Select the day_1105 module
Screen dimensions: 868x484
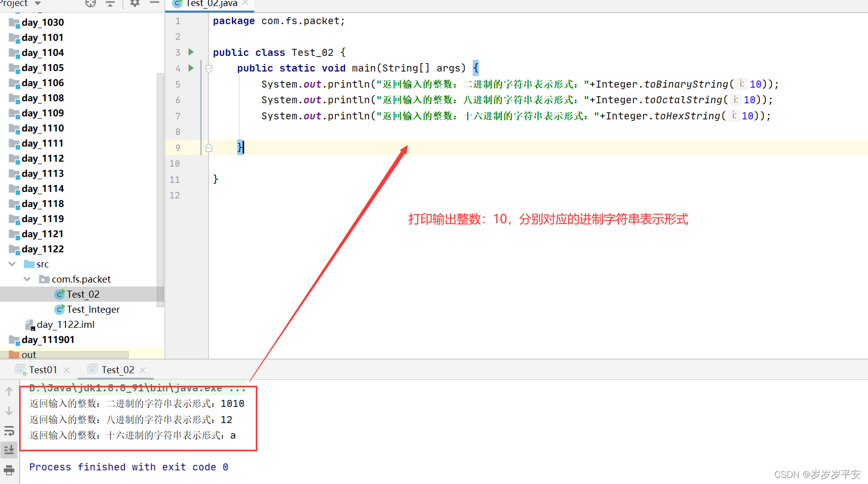pos(43,67)
